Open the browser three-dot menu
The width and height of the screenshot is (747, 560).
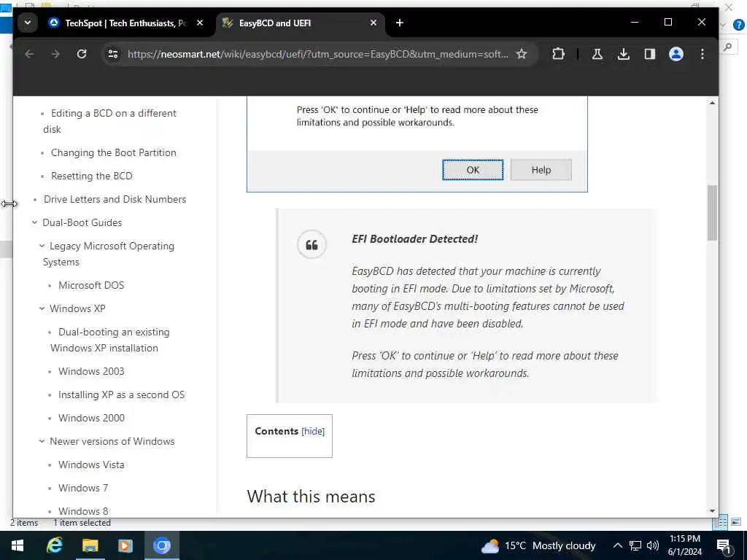coord(703,54)
